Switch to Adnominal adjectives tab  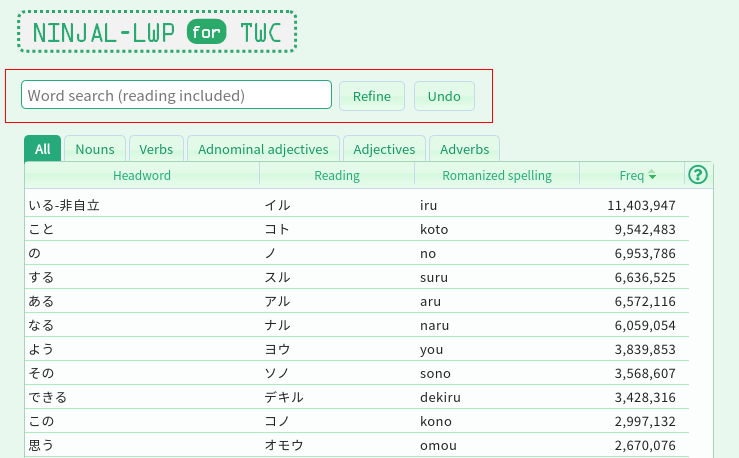(263, 149)
